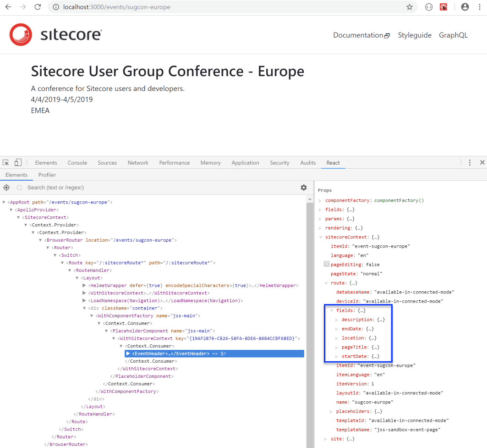The image size is (487, 448).
Task: Click the pageState value "normal"
Action: pyautogui.click(x=372, y=274)
